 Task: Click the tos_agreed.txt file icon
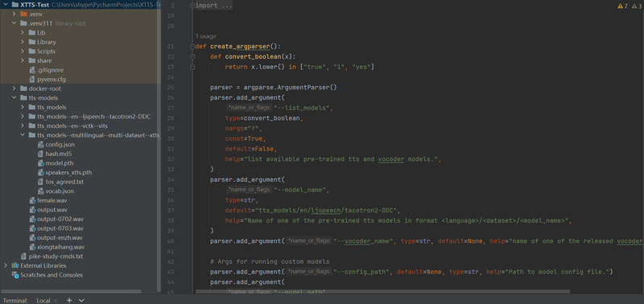[41, 182]
